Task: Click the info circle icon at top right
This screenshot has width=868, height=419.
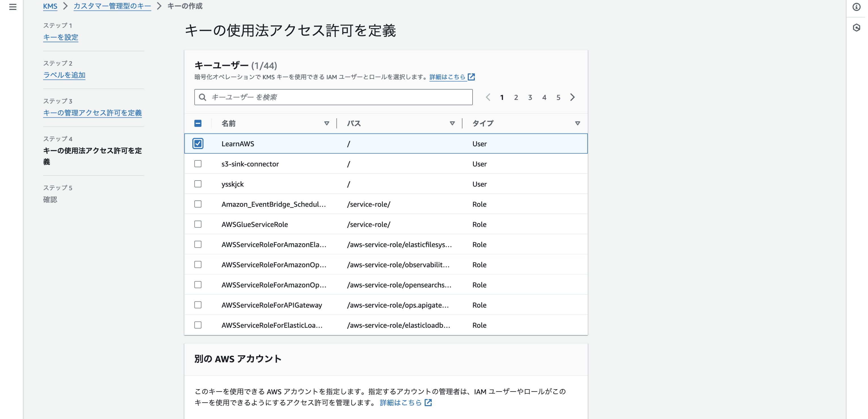Action: click(856, 7)
